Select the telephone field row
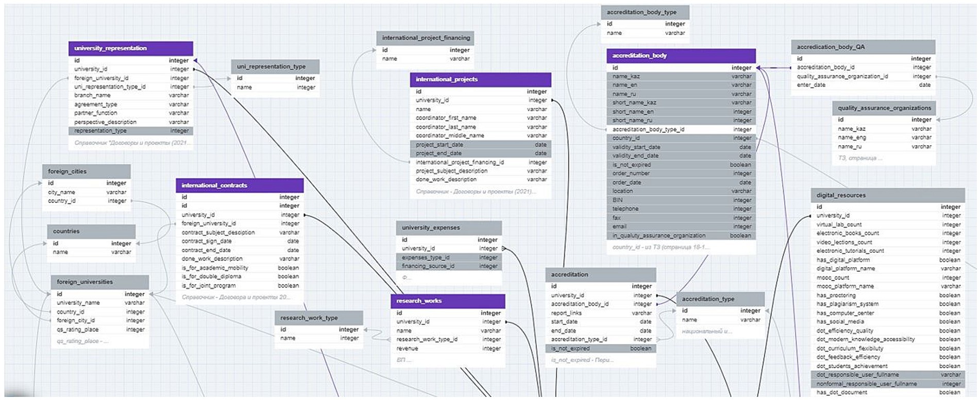Screen dimensions: 980x400 [x=681, y=209]
